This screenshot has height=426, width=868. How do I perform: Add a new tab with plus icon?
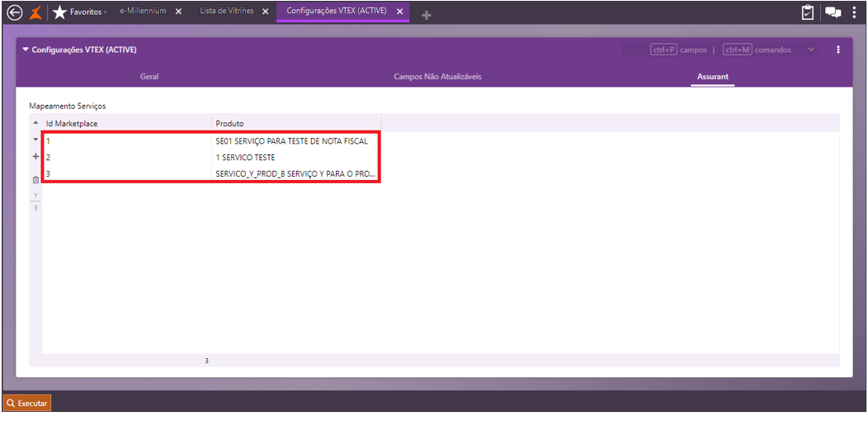click(427, 16)
